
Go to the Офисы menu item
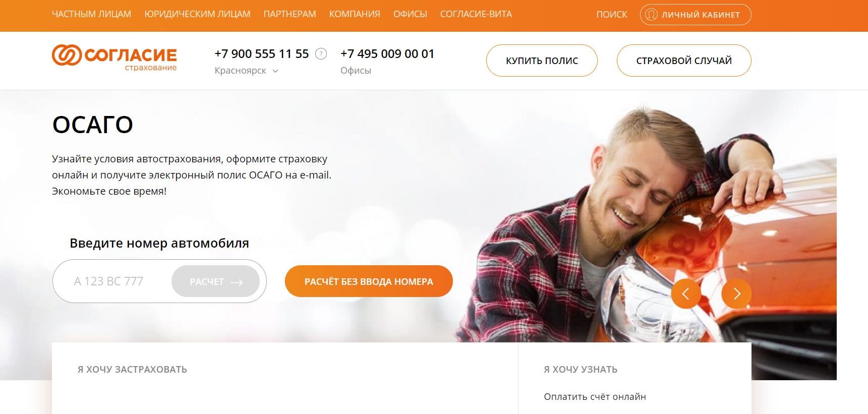(x=410, y=14)
